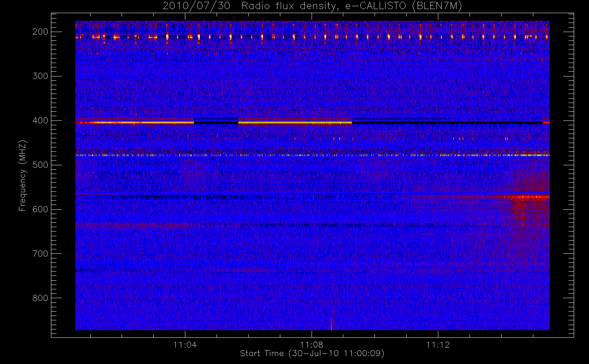This screenshot has height=364, width=589.
Task: Click the 700 frequency tick label
Action: coord(40,254)
